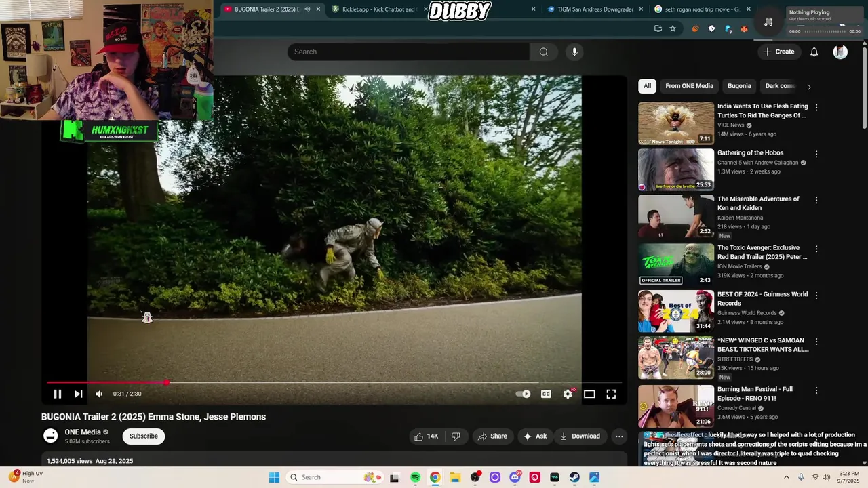Mute the YouTube player volume

pyautogui.click(x=99, y=394)
